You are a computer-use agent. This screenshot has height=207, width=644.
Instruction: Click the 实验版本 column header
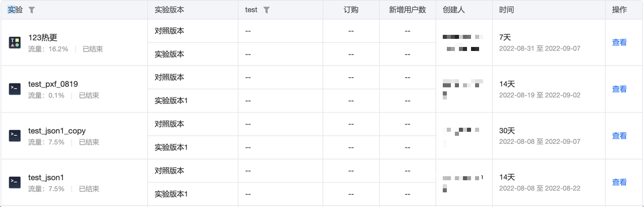pyautogui.click(x=169, y=10)
